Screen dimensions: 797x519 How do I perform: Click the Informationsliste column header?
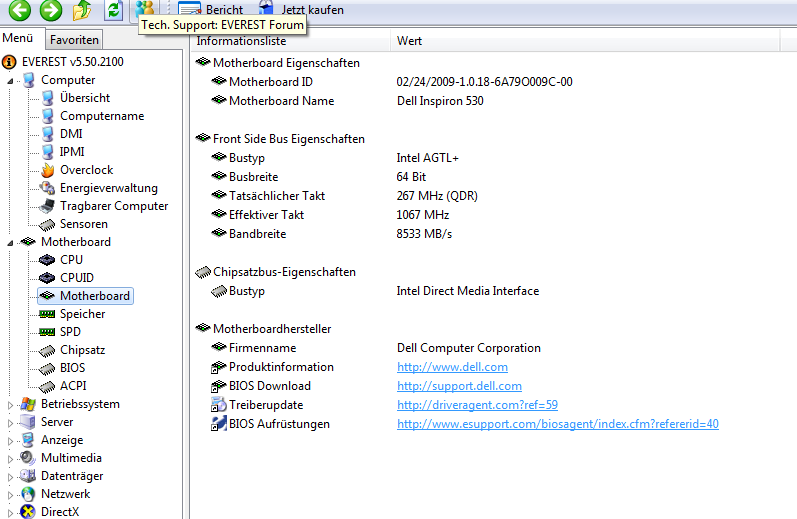[x=291, y=41]
